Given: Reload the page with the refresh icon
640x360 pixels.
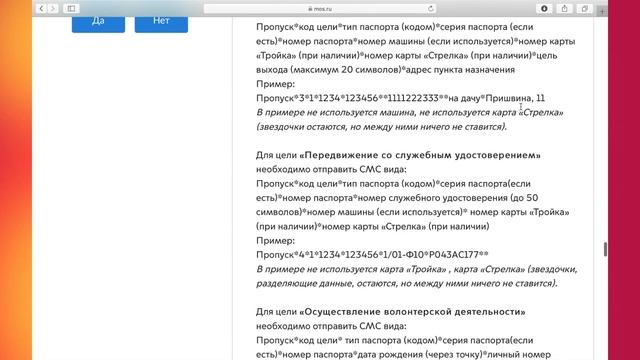Looking at the screenshot, I should click(431, 9).
